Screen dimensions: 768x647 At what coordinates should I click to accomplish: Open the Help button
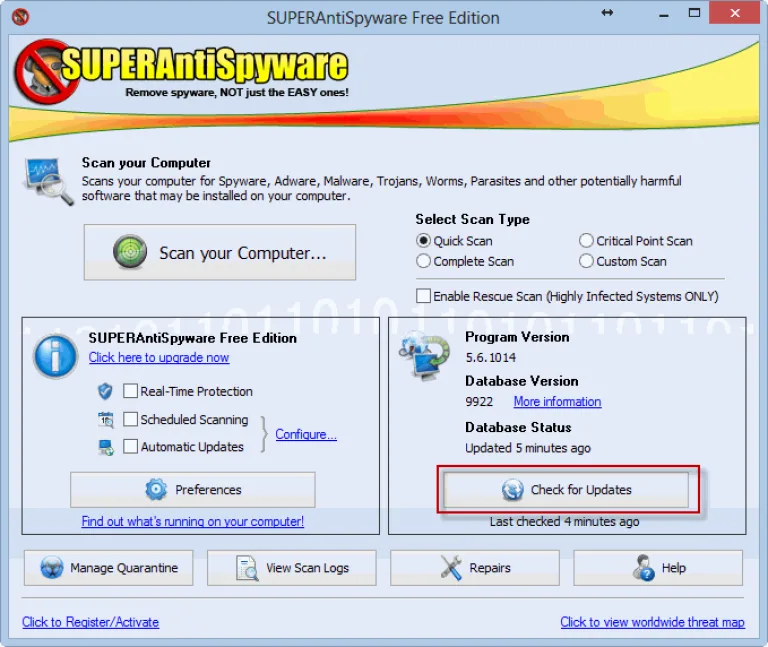click(658, 568)
